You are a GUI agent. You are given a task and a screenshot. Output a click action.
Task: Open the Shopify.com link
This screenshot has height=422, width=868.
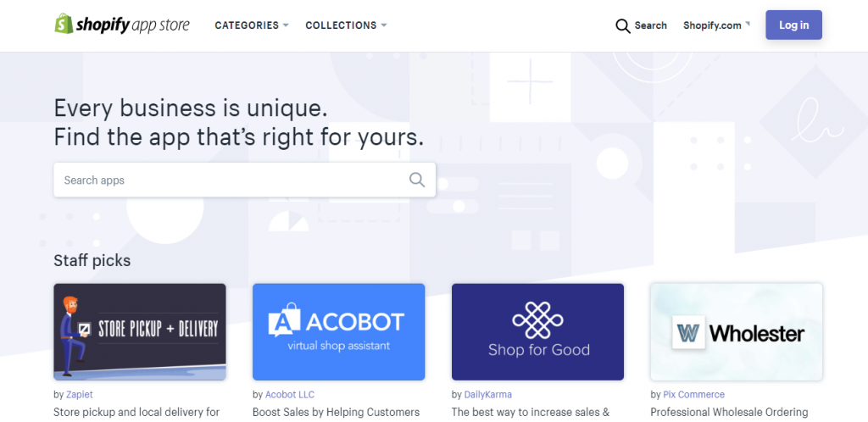[712, 25]
